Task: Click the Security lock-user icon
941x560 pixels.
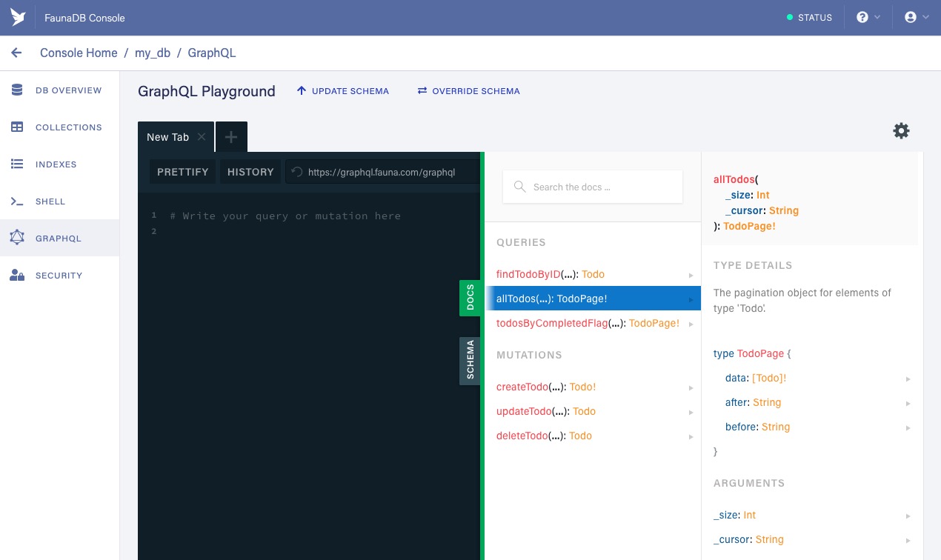Action: tap(17, 276)
